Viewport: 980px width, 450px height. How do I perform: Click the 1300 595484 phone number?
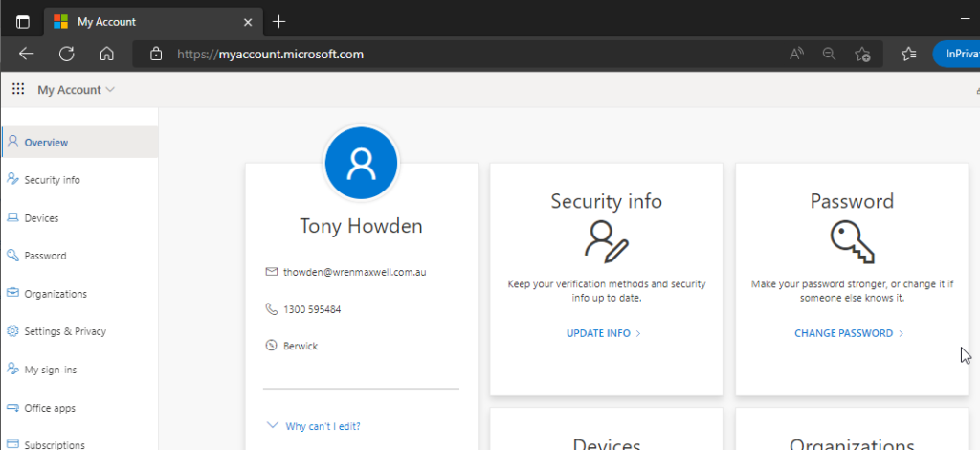312,308
